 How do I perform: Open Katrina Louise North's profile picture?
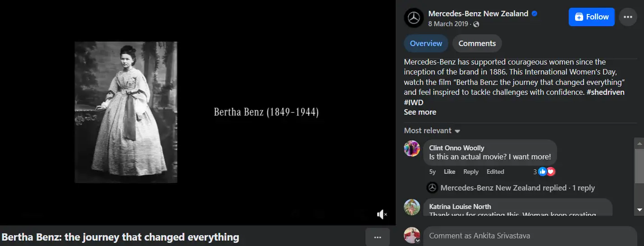[412, 207]
